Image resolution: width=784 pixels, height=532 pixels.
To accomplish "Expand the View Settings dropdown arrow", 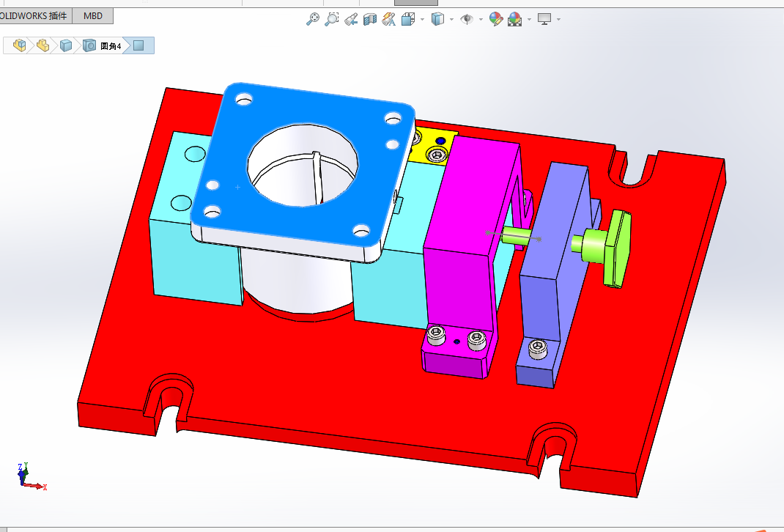I will (558, 20).
